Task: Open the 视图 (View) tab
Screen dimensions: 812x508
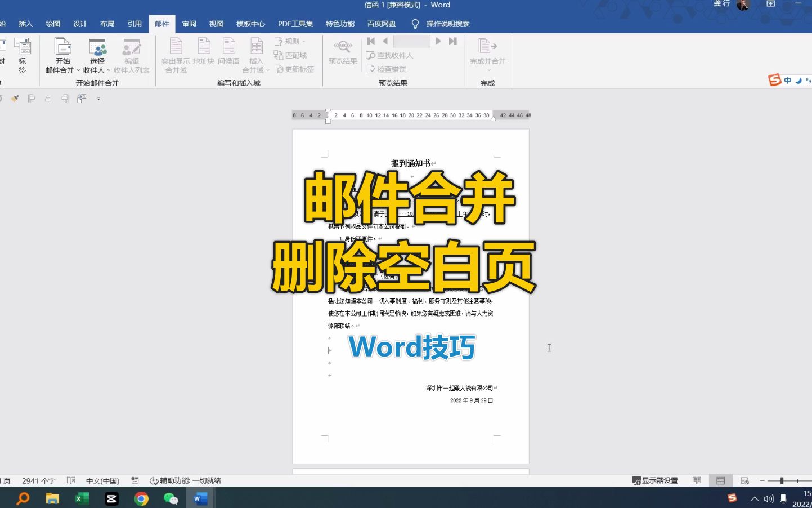Action: [x=216, y=24]
